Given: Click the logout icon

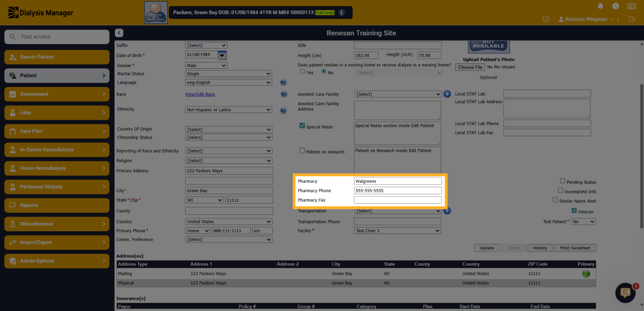Looking at the screenshot, I should point(632,19).
